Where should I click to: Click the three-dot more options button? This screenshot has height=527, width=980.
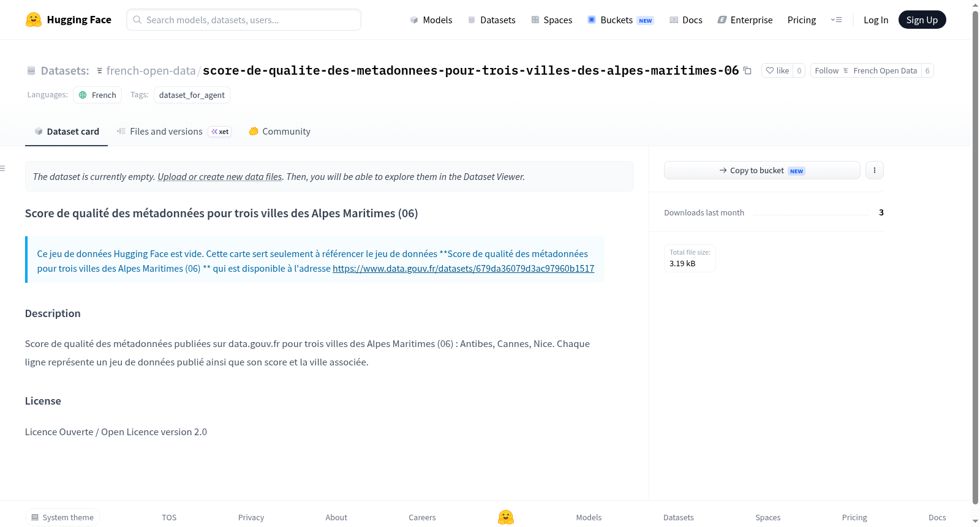click(875, 170)
